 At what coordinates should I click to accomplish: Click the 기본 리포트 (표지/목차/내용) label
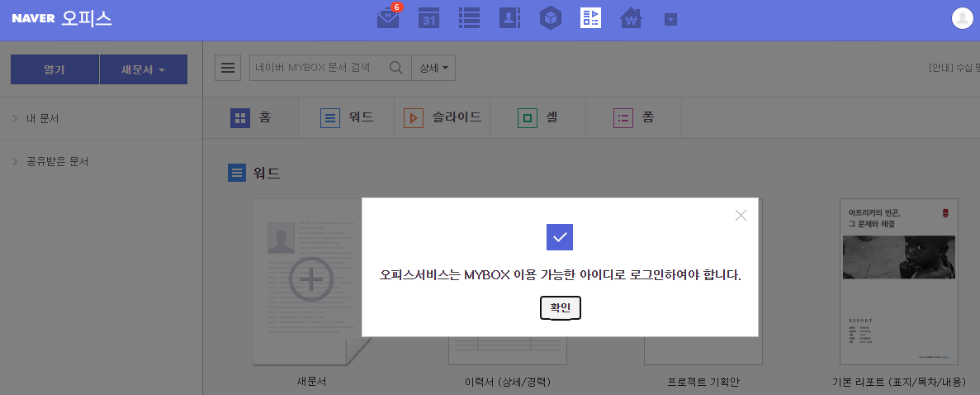pyautogui.click(x=899, y=382)
